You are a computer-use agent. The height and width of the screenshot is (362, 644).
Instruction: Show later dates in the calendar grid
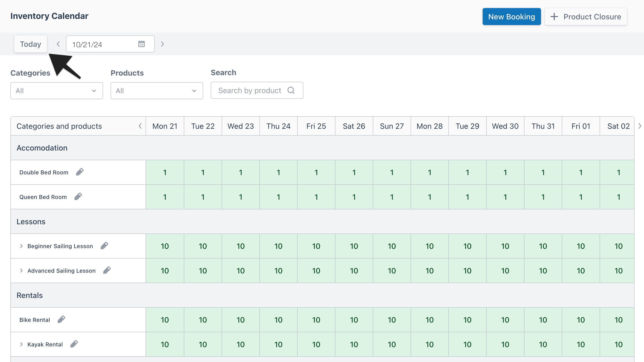tap(640, 126)
